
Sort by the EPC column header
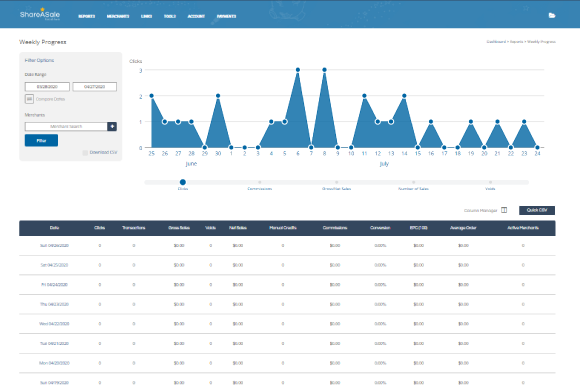pos(418,228)
